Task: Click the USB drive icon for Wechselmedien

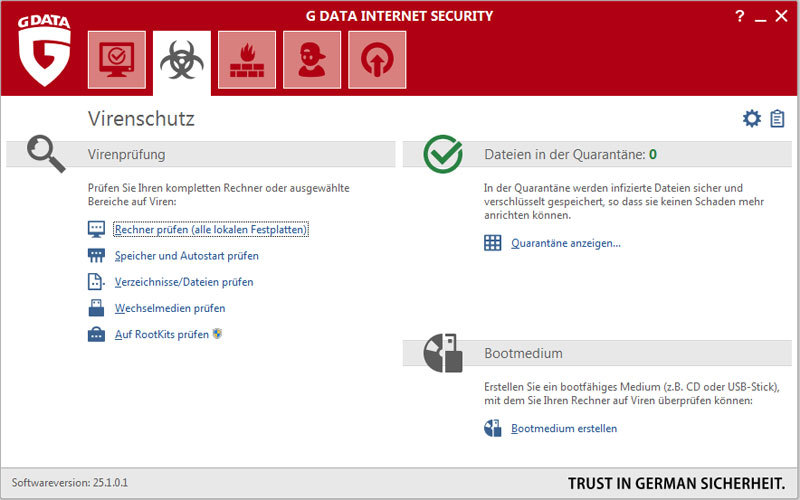Action: pos(96,308)
